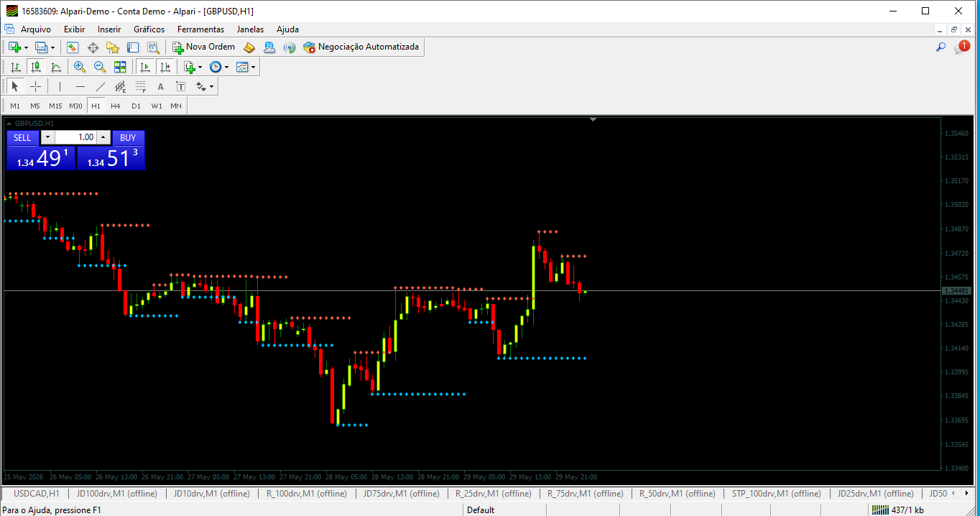
Task: Open the Ajuda menu
Action: click(x=287, y=29)
